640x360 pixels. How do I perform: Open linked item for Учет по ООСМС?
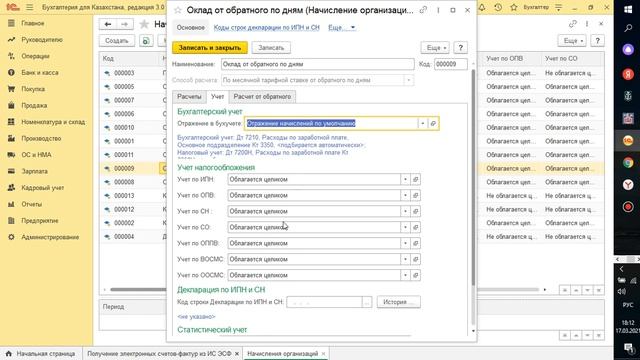click(x=416, y=275)
